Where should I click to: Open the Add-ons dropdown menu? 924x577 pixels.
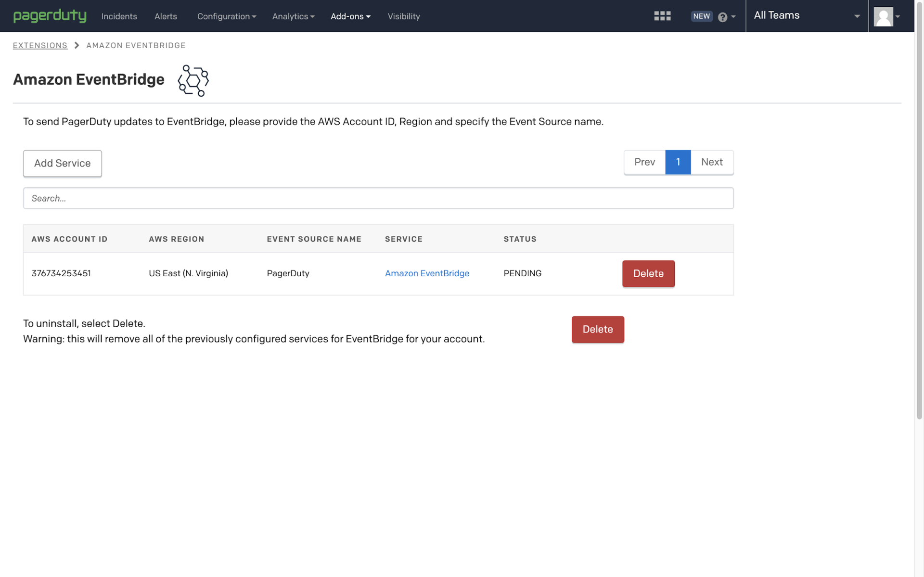coord(350,16)
